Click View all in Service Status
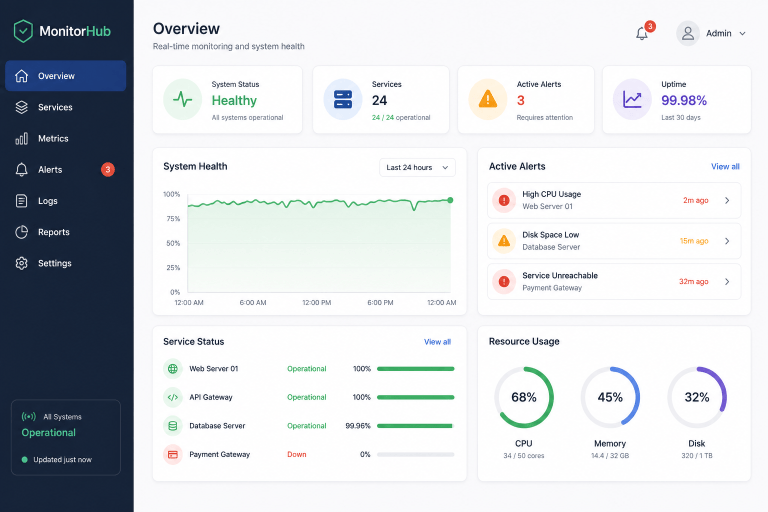Viewport: 768px width, 512px height. tap(437, 341)
